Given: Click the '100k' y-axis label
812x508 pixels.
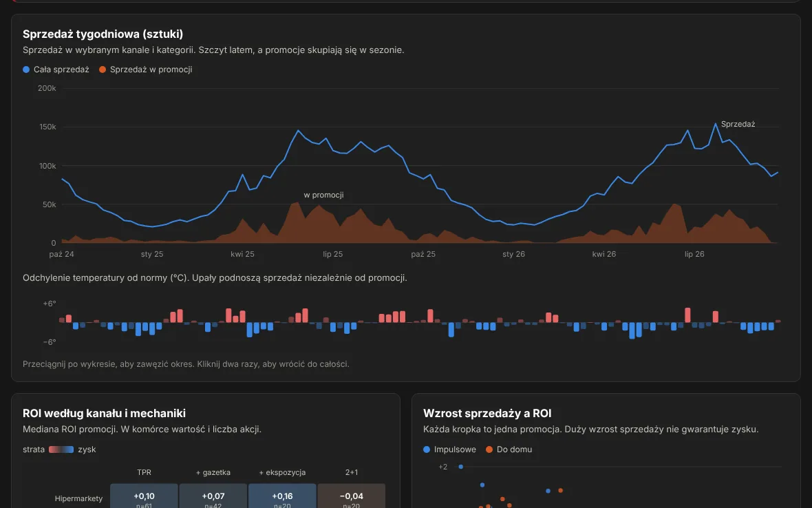Looking at the screenshot, I should [x=47, y=166].
